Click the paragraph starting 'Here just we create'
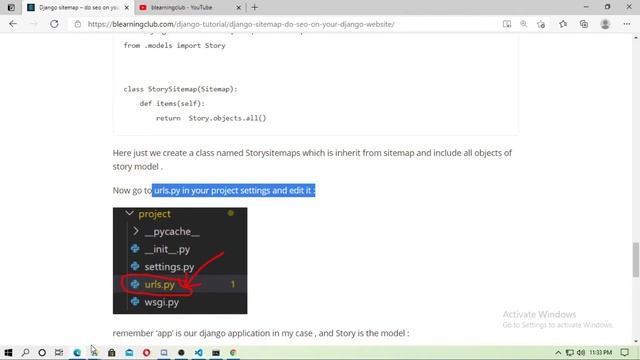The width and height of the screenshot is (640, 360). click(312, 160)
